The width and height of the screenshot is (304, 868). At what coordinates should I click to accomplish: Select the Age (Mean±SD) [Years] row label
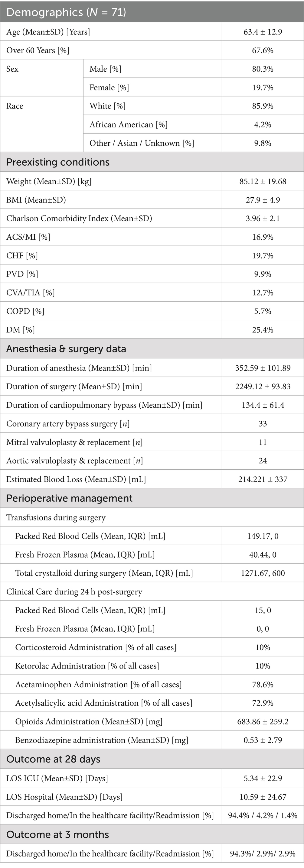click(x=48, y=32)
